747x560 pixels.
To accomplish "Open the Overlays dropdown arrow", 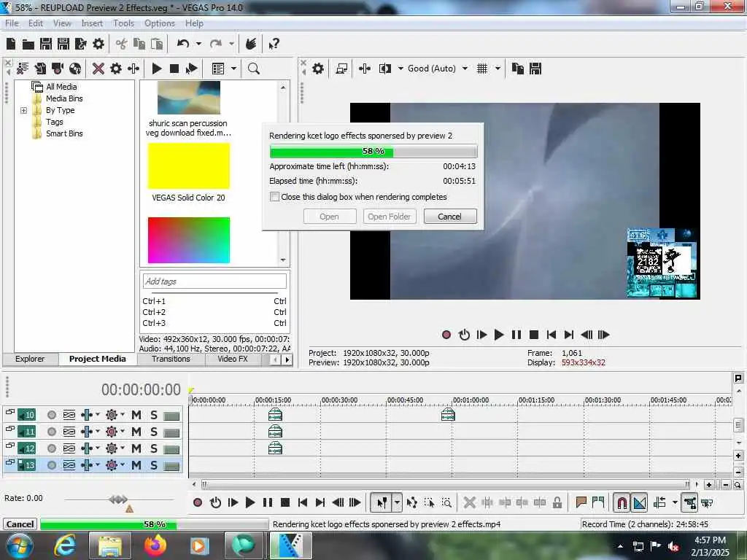I will tap(498, 69).
